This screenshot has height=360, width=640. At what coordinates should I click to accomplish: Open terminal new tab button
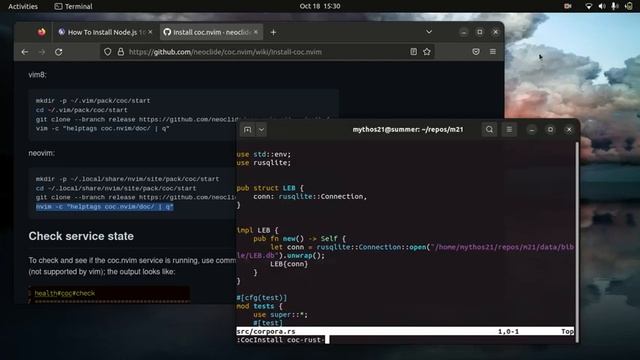click(247, 129)
